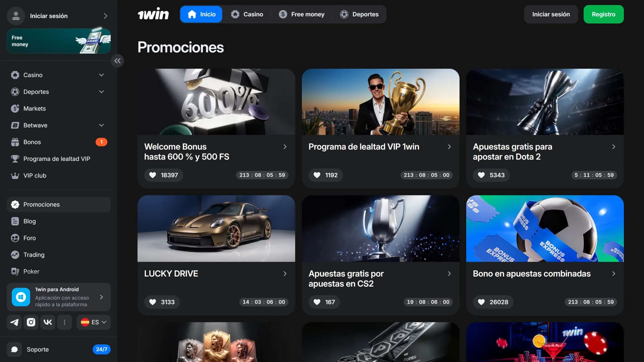The image size is (644, 362).
Task: Click the Betwave icon in sidebar
Action: pos(15,125)
